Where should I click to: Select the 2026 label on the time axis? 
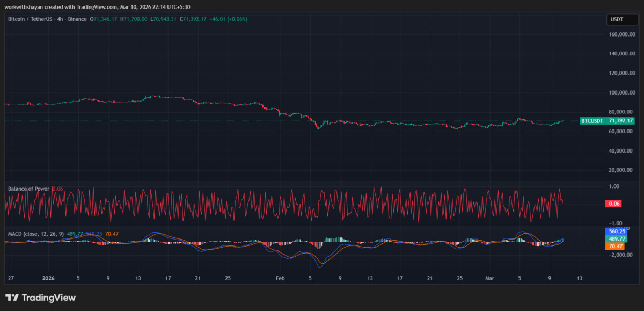pyautogui.click(x=48, y=278)
